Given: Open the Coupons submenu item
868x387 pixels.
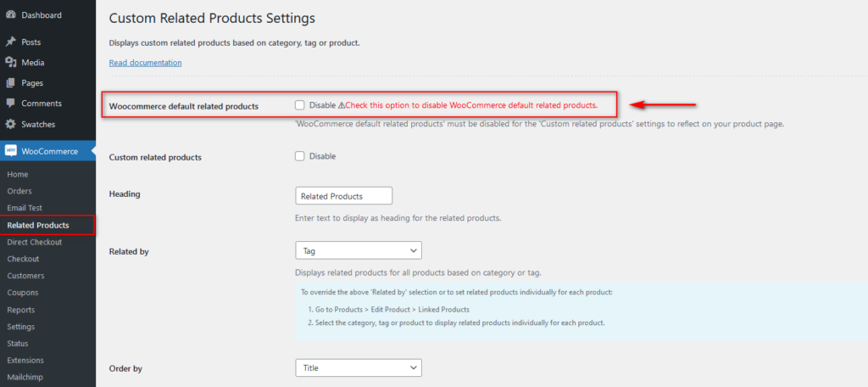Looking at the screenshot, I should [x=22, y=293].
